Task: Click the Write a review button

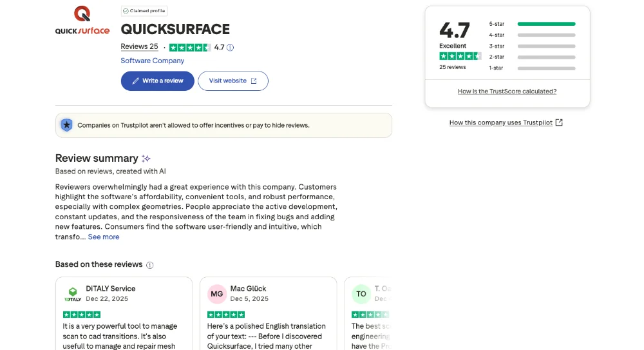Action: [x=157, y=81]
